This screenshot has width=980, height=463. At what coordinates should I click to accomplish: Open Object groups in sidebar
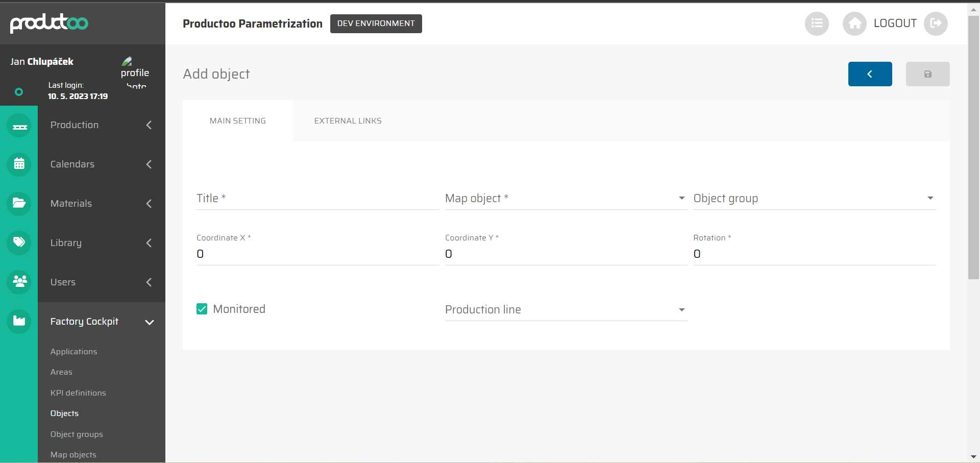(x=77, y=434)
